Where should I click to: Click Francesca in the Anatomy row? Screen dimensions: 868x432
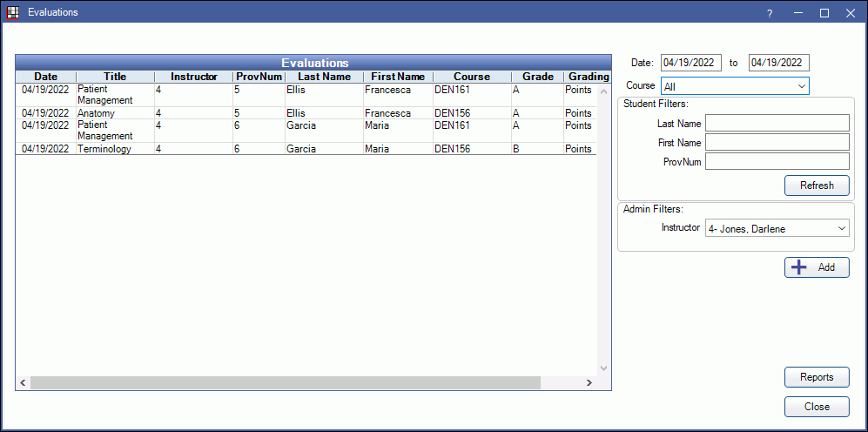(399, 113)
